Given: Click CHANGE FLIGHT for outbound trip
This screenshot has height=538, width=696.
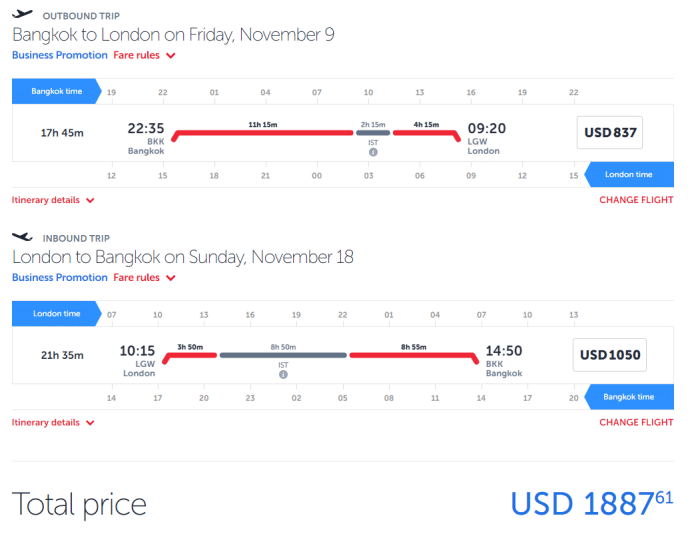Looking at the screenshot, I should (x=636, y=200).
